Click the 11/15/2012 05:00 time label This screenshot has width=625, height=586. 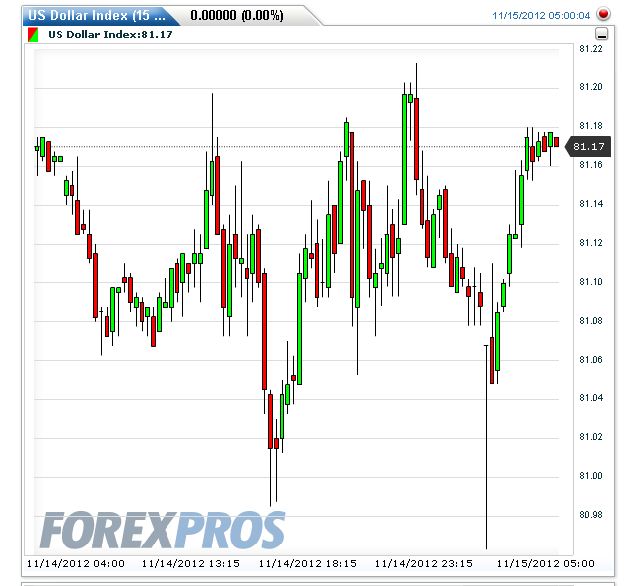546,564
